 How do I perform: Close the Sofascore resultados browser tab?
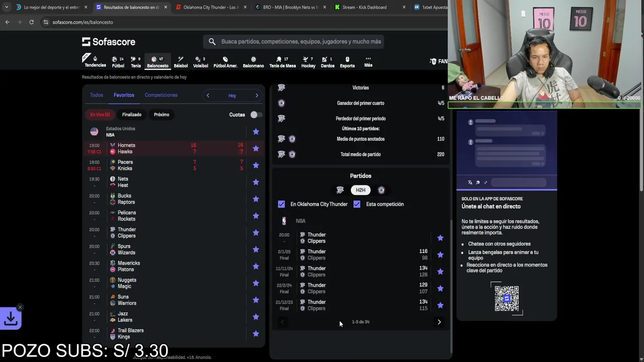167,7
